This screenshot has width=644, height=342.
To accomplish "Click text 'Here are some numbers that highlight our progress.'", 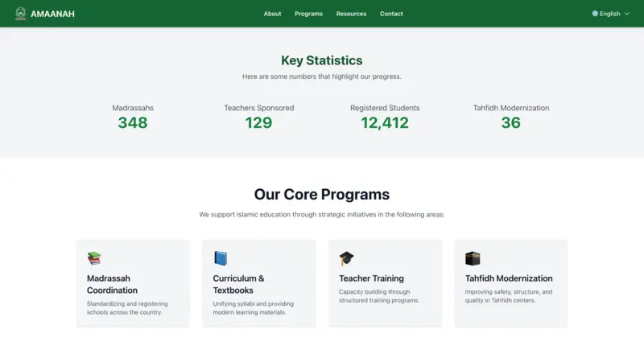I will tap(321, 76).
